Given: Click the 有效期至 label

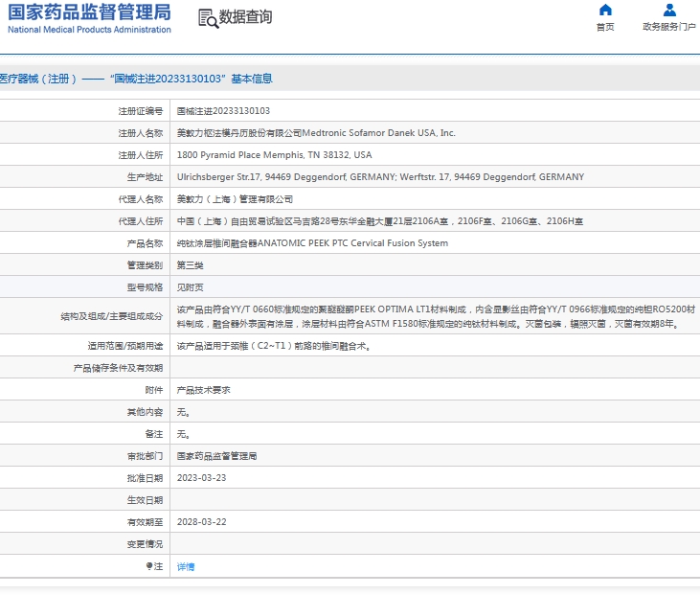Looking at the screenshot, I should (x=145, y=522).
